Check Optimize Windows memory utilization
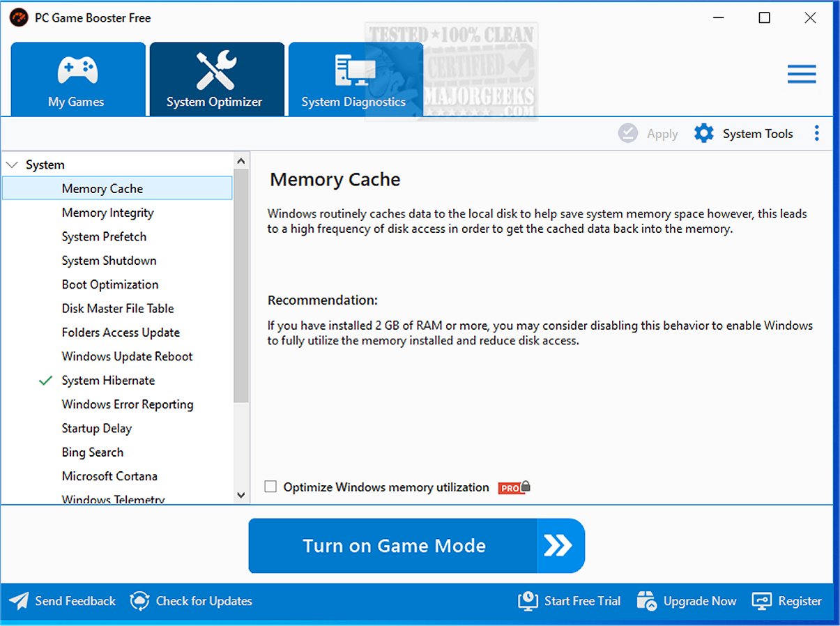 tap(270, 487)
